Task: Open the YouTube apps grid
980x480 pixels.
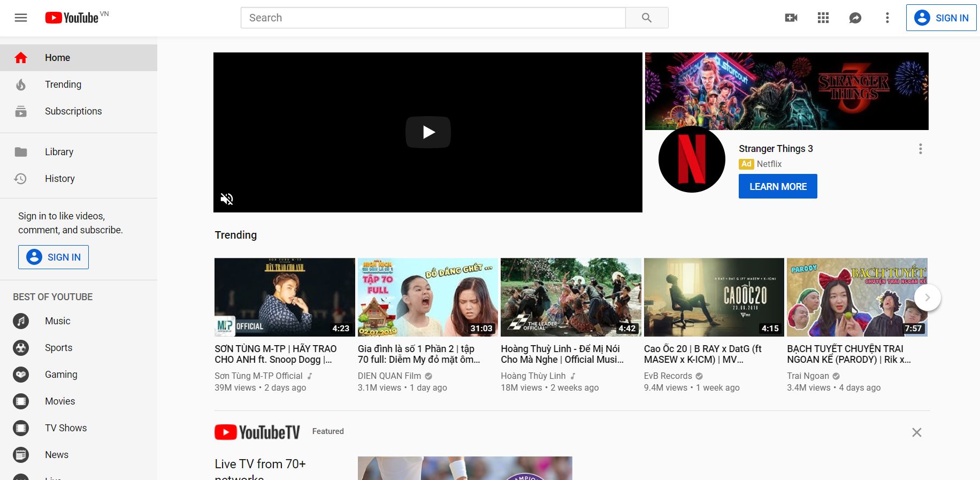Action: [823, 18]
